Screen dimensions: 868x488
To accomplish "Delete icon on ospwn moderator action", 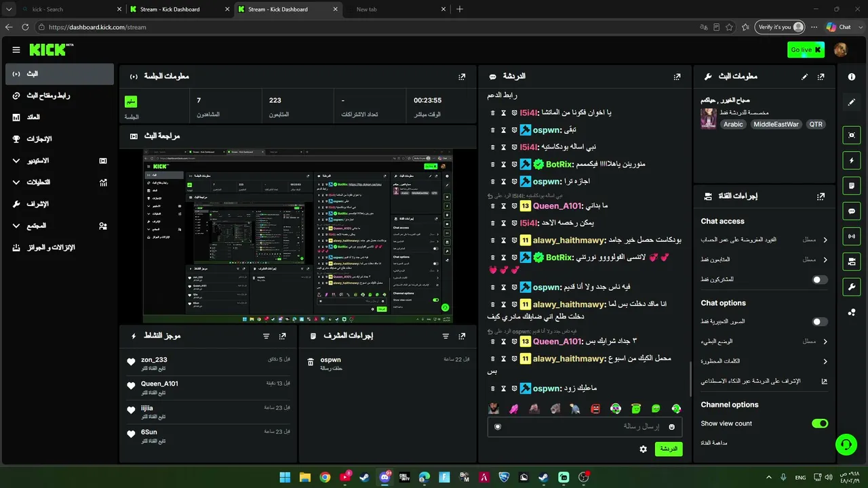I will click(311, 363).
